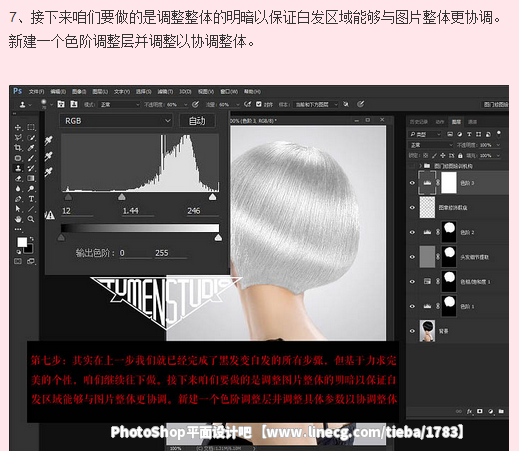Select the Zoom tool
Viewport: 519px width, 451px height.
pyautogui.click(x=31, y=219)
